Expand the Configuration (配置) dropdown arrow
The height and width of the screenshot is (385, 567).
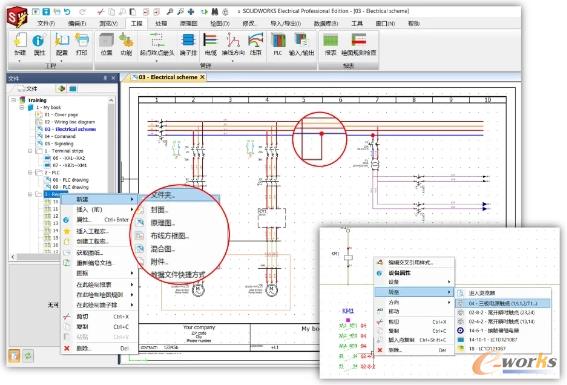[62, 61]
